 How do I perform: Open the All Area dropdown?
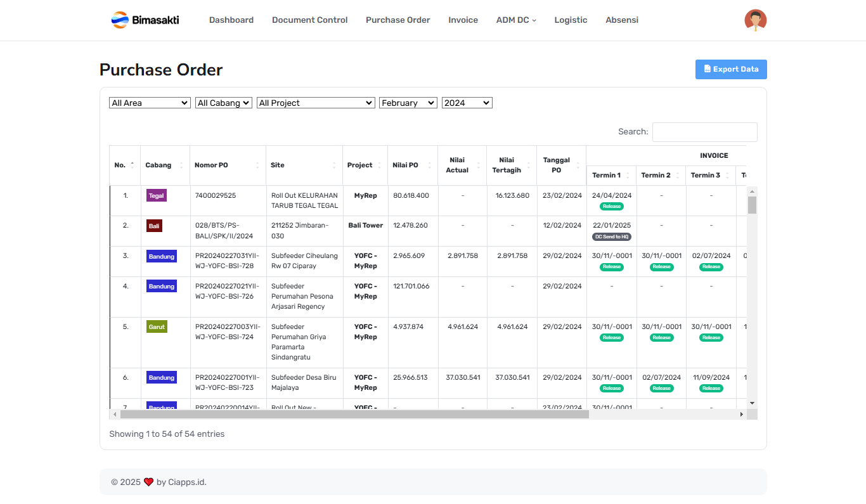click(x=150, y=103)
